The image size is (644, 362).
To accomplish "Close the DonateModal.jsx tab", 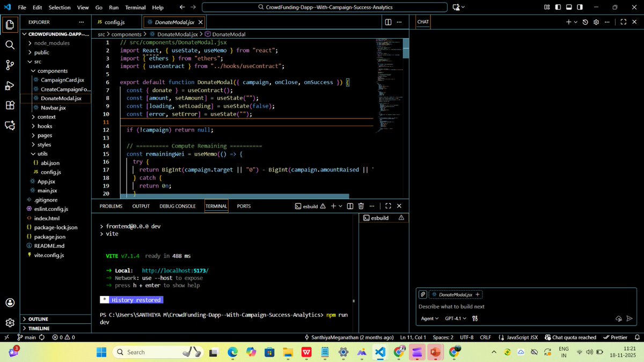I will 201,23.
